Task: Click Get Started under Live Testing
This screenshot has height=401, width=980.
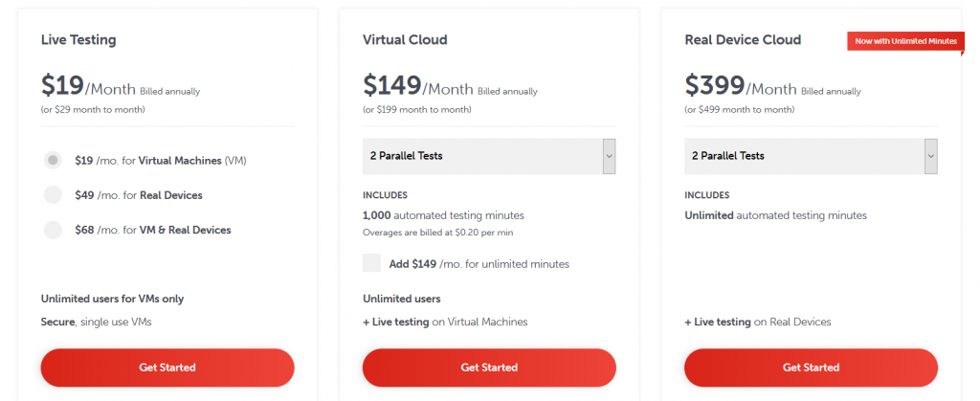Action: tap(167, 368)
